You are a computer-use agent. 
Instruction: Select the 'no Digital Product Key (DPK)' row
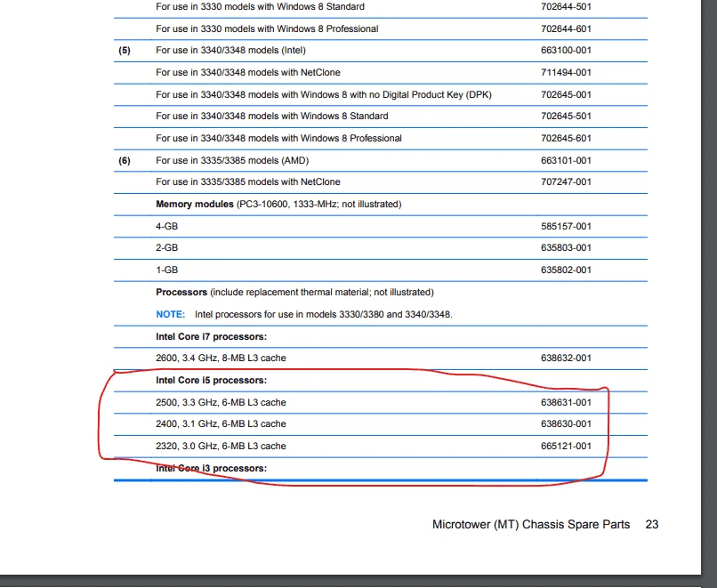coord(324,94)
